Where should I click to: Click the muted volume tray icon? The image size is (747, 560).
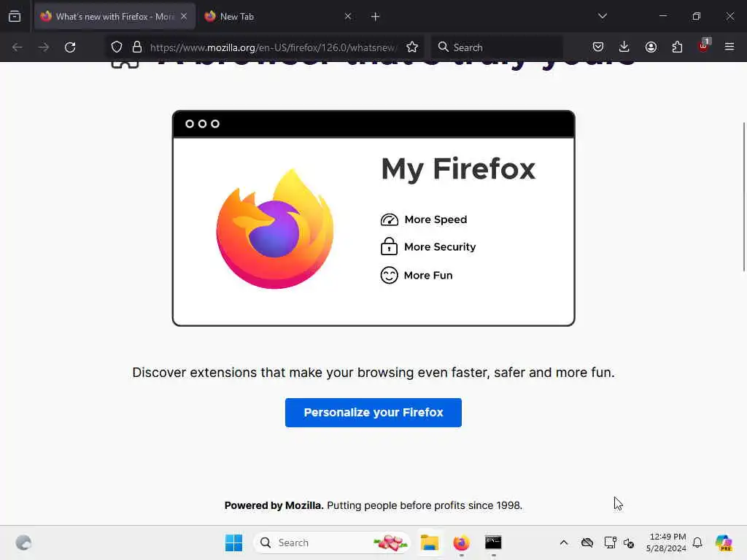pos(629,542)
